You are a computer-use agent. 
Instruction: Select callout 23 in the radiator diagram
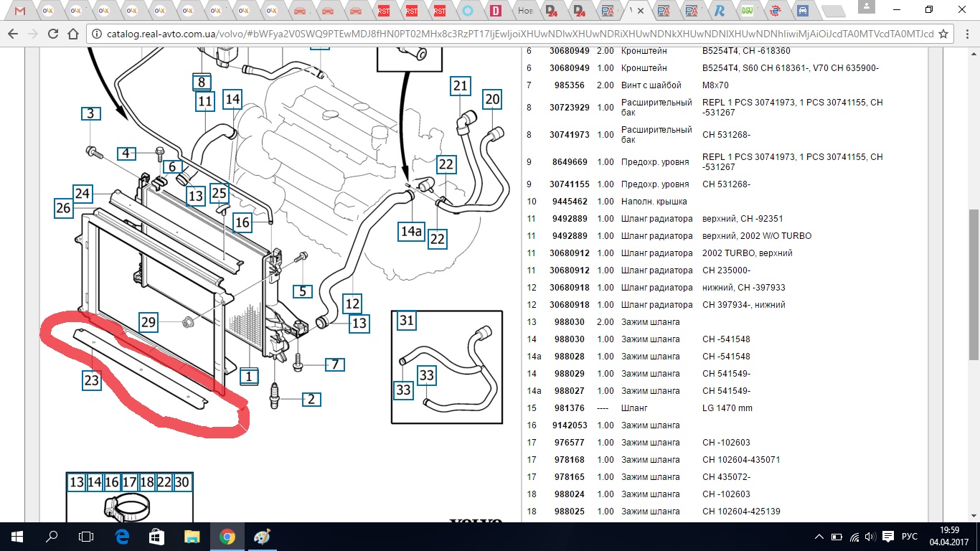point(91,380)
